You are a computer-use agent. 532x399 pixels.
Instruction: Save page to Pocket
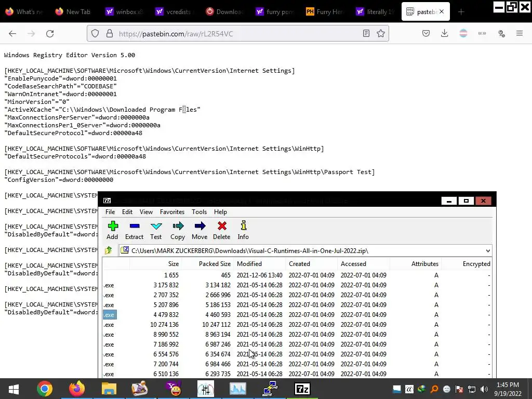(x=426, y=33)
